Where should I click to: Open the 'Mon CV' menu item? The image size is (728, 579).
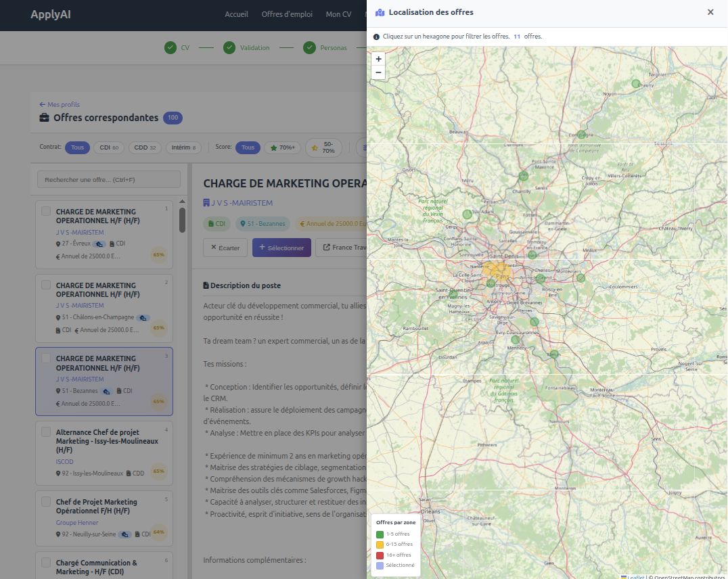pos(338,14)
